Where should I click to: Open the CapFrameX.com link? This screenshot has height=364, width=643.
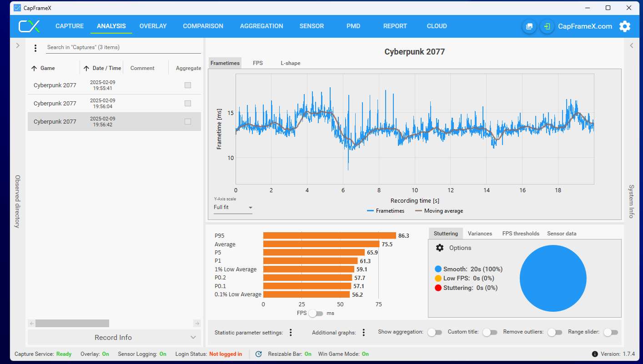point(585,26)
